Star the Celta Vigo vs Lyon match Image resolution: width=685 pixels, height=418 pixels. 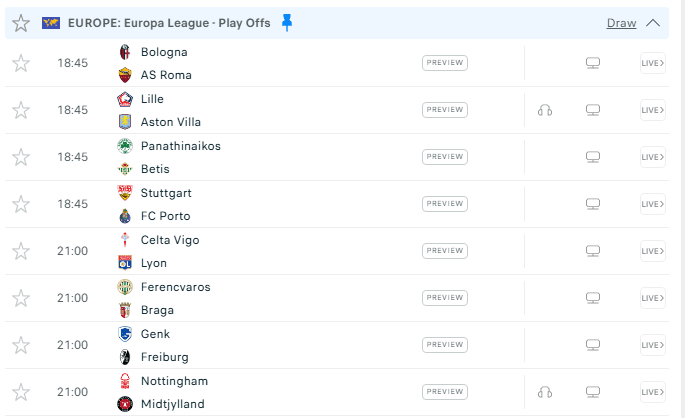(21, 251)
